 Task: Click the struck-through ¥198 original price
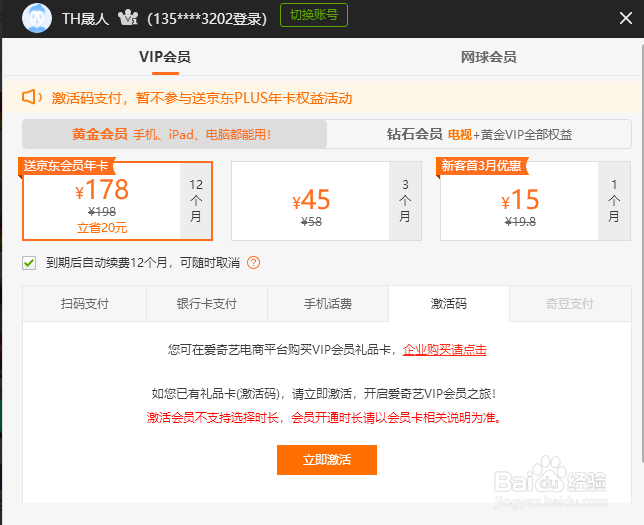102,212
